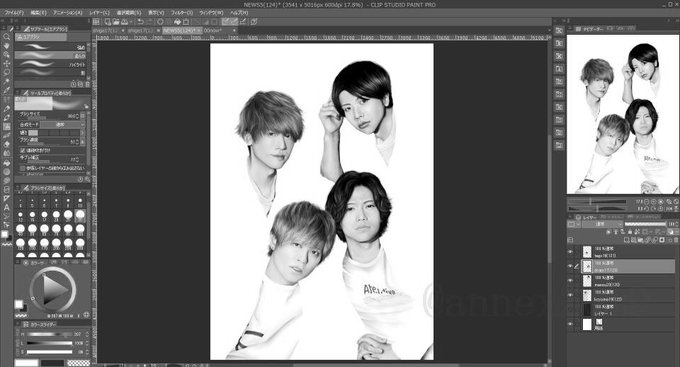Hide the koyama16 layer

pos(570,295)
